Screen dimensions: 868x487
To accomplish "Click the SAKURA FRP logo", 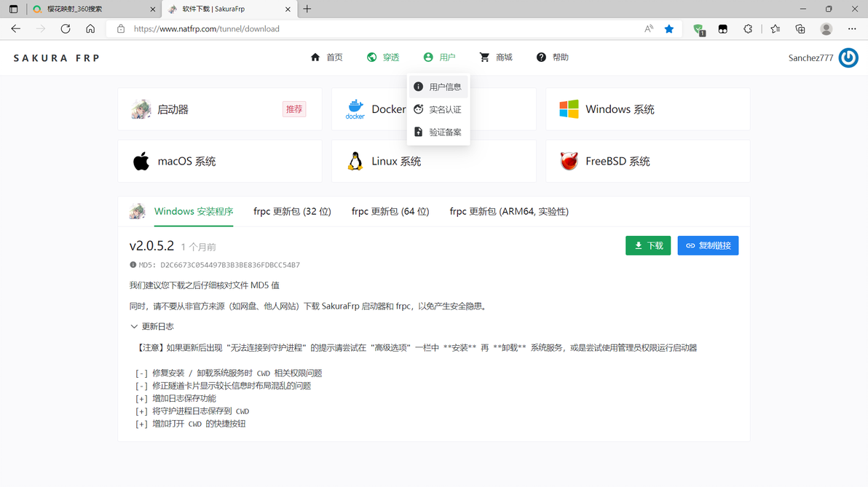I will point(57,58).
